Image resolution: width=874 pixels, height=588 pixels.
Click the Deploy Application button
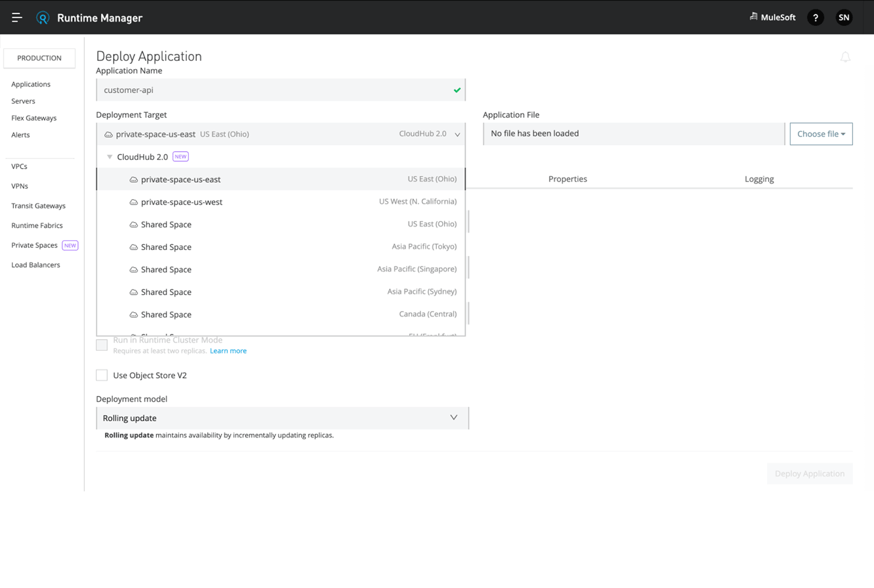(x=810, y=473)
